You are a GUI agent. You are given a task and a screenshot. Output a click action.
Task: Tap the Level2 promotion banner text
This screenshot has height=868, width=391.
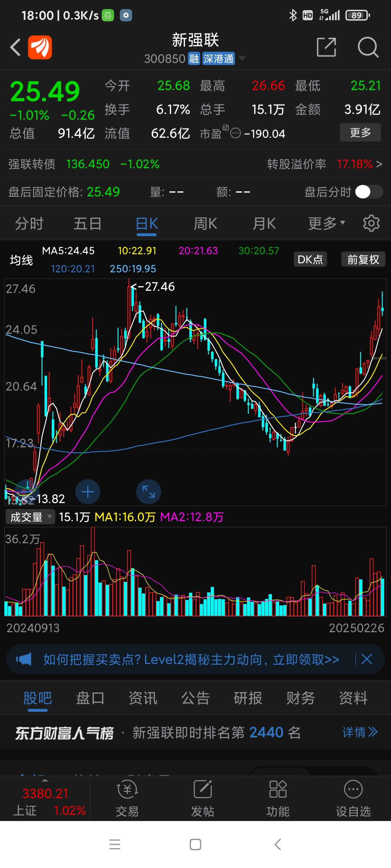pos(191,659)
